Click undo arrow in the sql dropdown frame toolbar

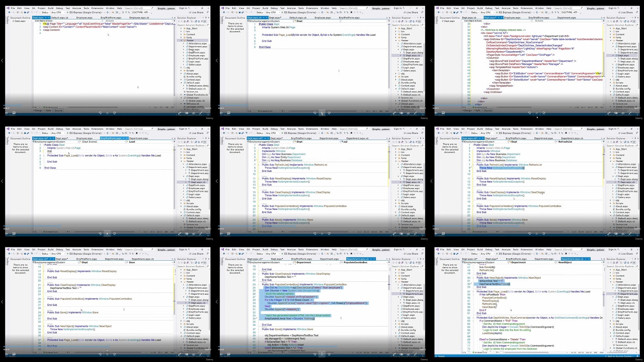coord(247,133)
